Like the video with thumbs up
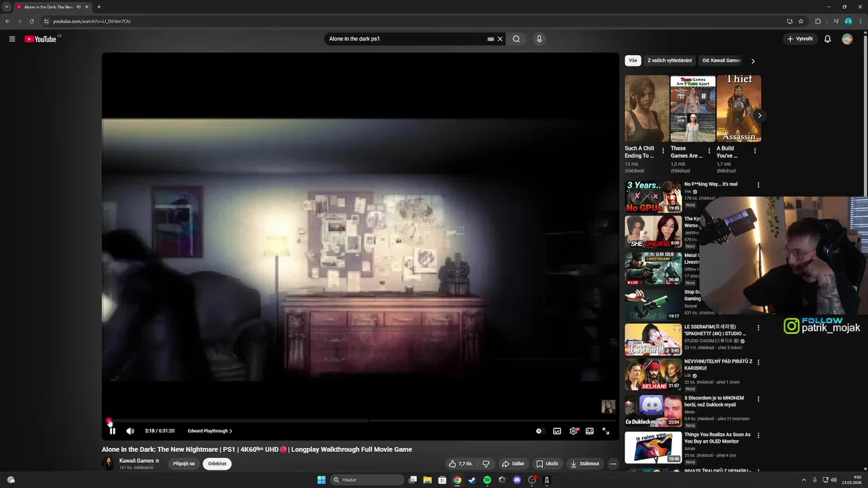Screen dimensions: 868x488 coord(461,464)
